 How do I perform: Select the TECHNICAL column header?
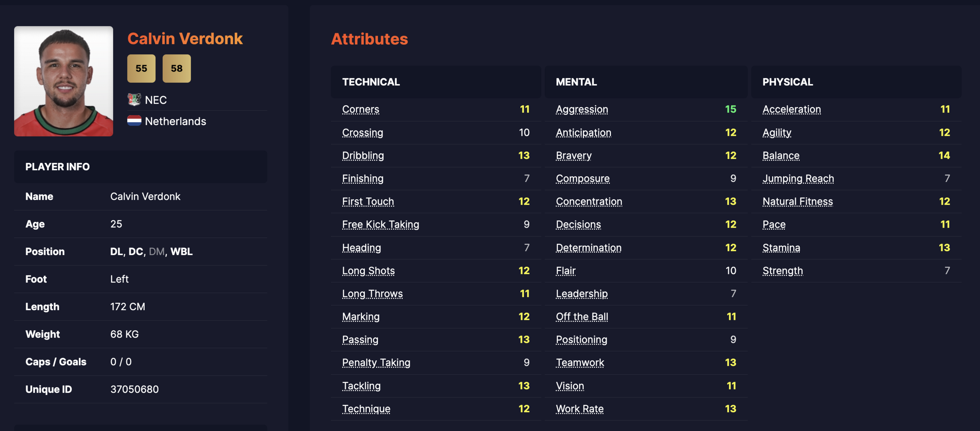[x=371, y=82]
